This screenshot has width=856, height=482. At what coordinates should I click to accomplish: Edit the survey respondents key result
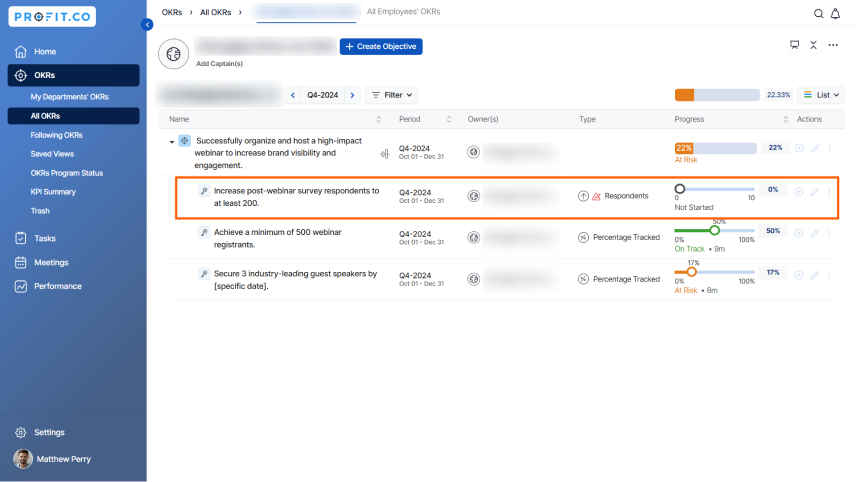point(815,192)
